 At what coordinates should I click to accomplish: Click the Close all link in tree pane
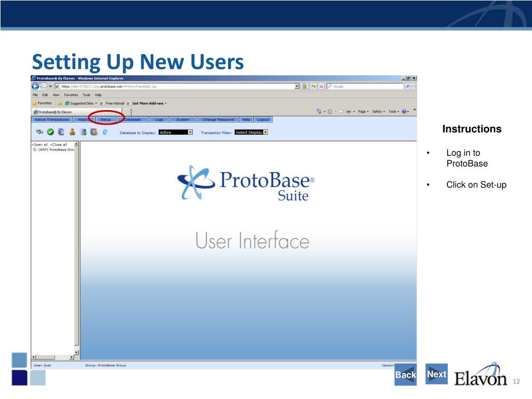59,144
